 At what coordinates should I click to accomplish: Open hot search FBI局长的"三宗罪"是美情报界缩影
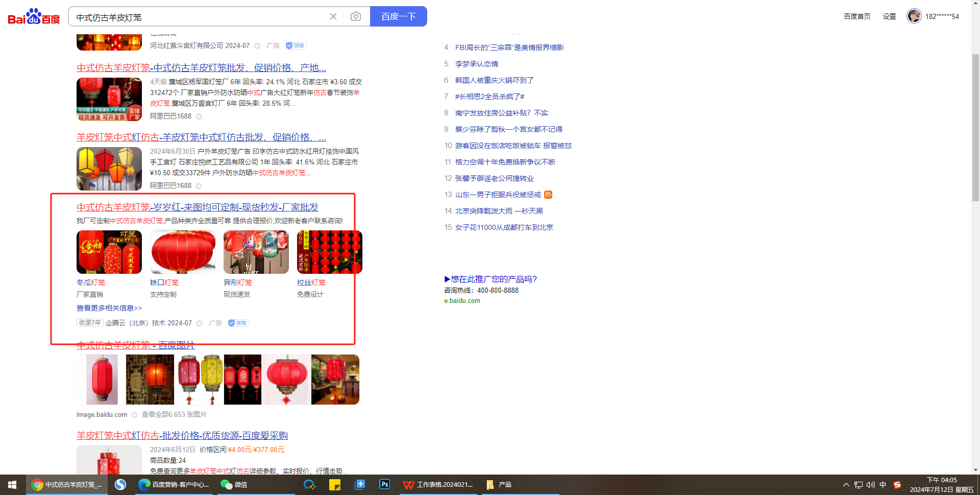pos(509,48)
